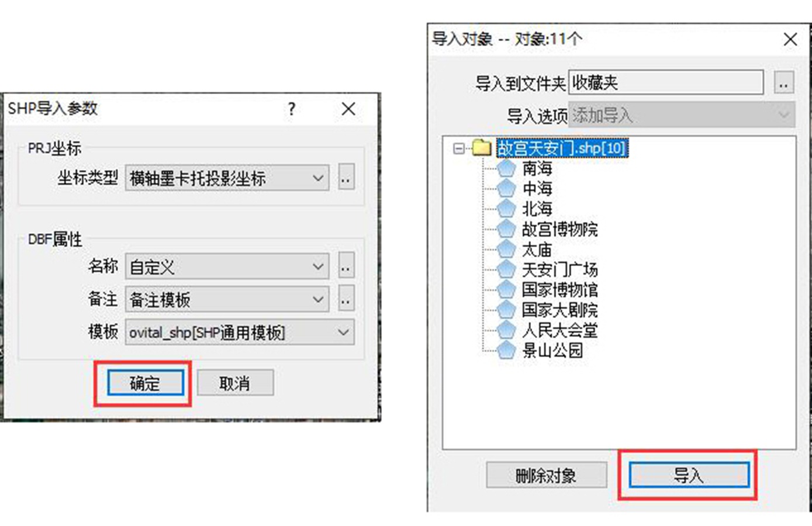Click the 删除对象 button
This screenshot has height=526, width=812.
(546, 475)
